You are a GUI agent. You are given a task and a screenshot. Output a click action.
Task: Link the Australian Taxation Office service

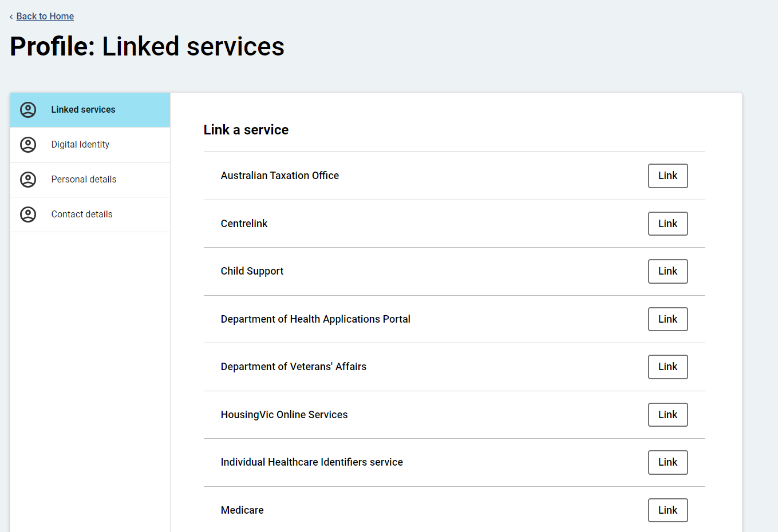(x=668, y=176)
